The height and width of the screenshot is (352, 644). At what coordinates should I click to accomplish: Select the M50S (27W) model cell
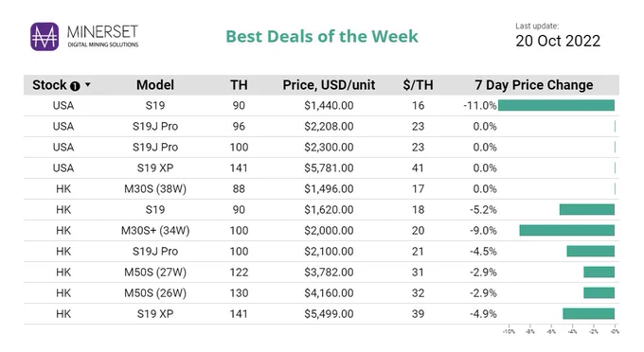click(x=155, y=272)
